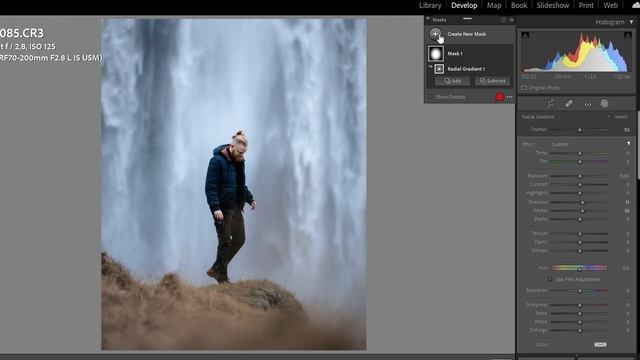Screen dimensions: 640x360
Task: Click the Noise slider handle
Action: (x=580, y=313)
